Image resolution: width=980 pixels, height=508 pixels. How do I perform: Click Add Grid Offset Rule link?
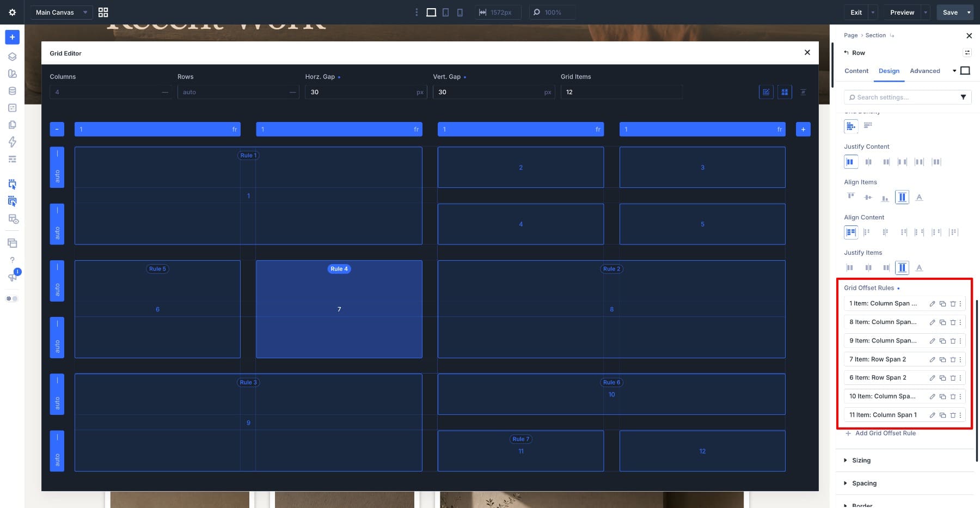(x=880, y=433)
